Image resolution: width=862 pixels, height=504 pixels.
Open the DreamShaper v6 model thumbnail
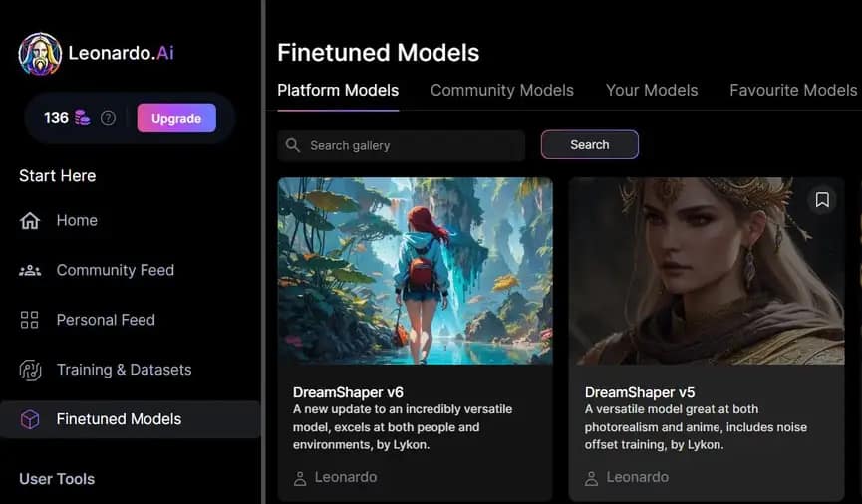pos(415,271)
